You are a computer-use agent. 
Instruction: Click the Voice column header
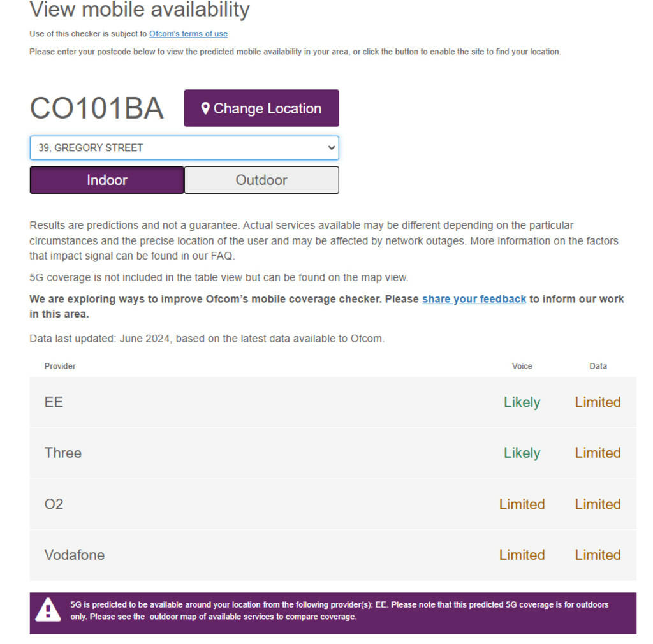522,366
